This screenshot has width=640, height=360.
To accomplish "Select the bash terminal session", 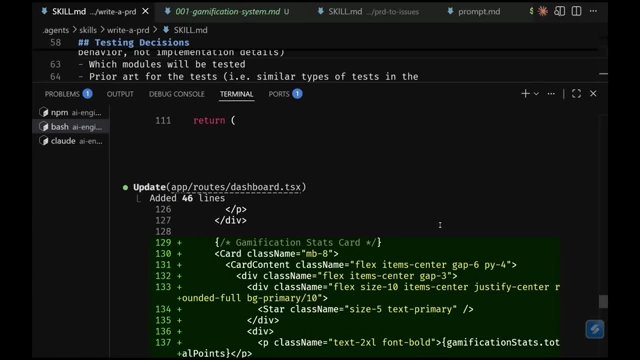I will [x=71, y=127].
